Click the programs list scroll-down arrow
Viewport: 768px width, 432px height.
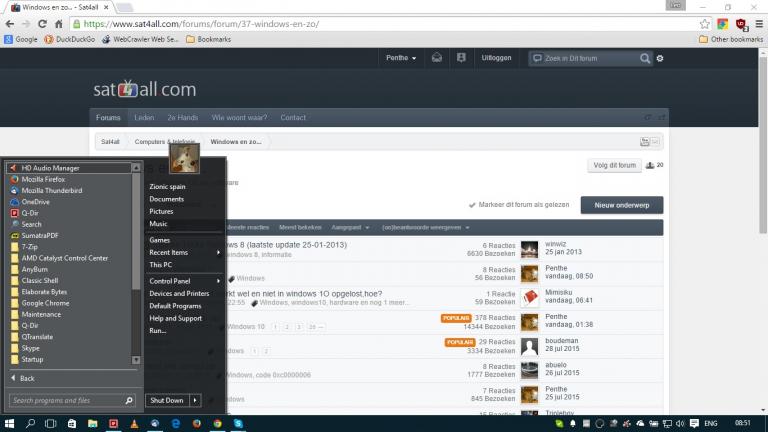pyautogui.click(x=136, y=360)
